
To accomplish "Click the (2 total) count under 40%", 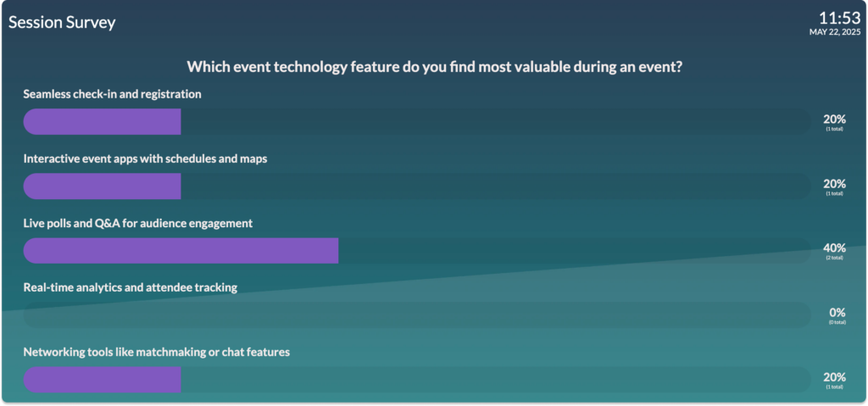I will tap(835, 258).
